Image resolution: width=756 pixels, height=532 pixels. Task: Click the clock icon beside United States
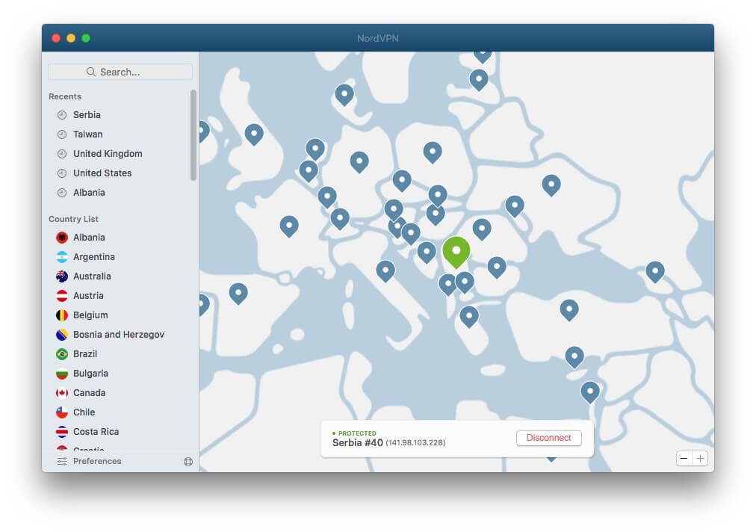point(62,173)
